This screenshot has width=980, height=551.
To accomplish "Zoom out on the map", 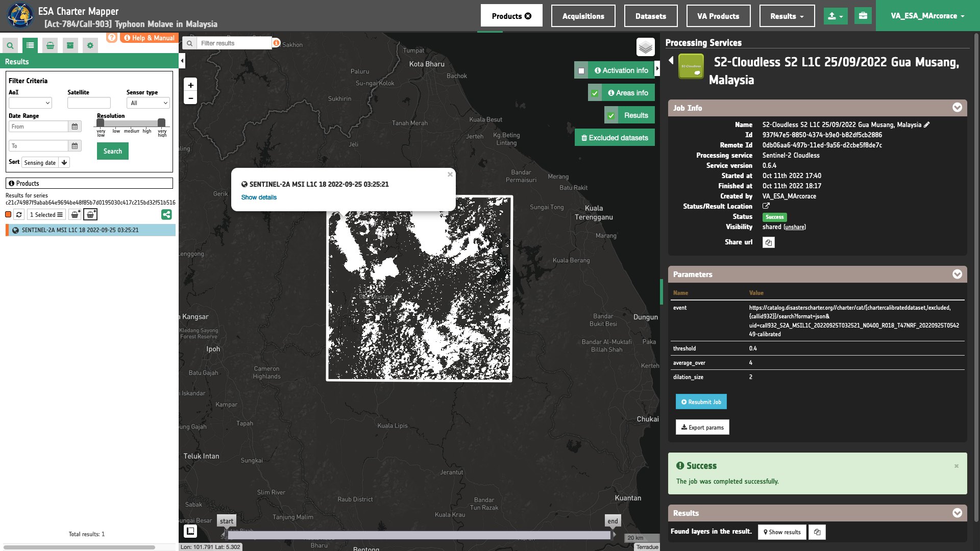I will 190,98.
